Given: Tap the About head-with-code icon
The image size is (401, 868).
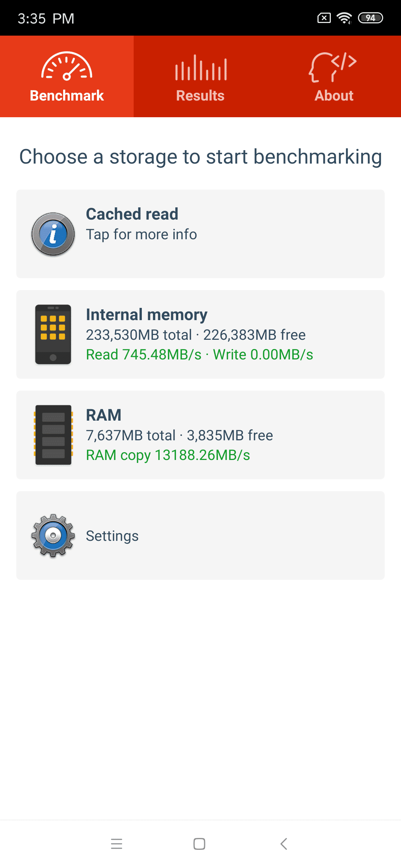Looking at the screenshot, I should click(333, 67).
